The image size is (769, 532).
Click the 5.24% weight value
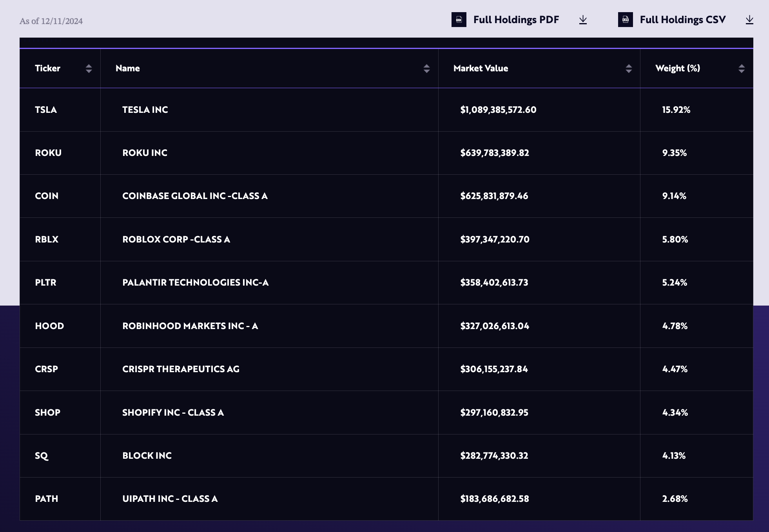pyautogui.click(x=675, y=282)
